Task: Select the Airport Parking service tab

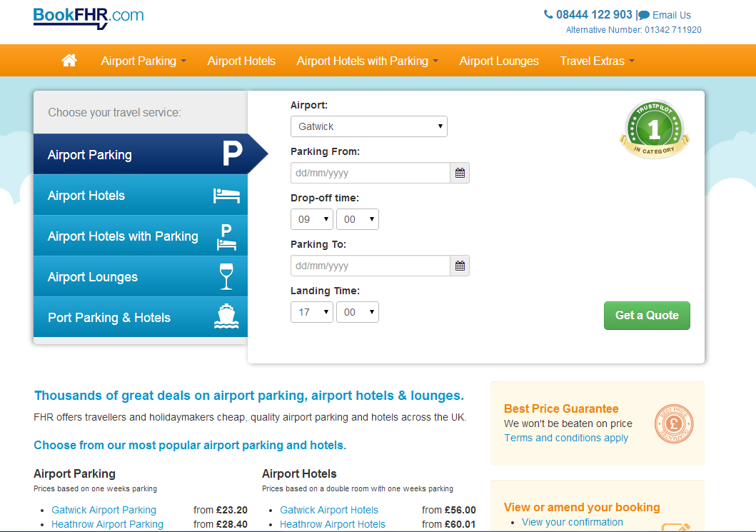Action: tap(141, 154)
